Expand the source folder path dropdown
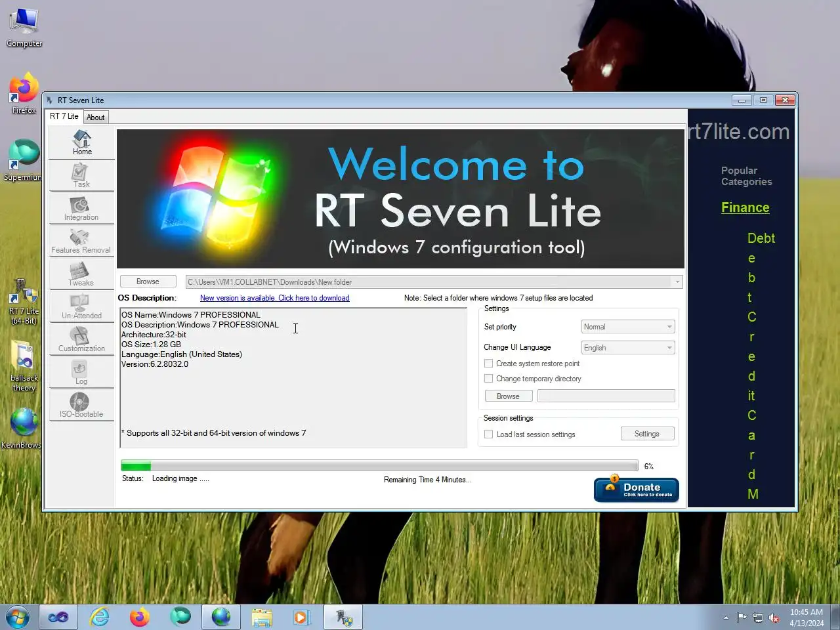This screenshot has width=840, height=630. point(677,282)
